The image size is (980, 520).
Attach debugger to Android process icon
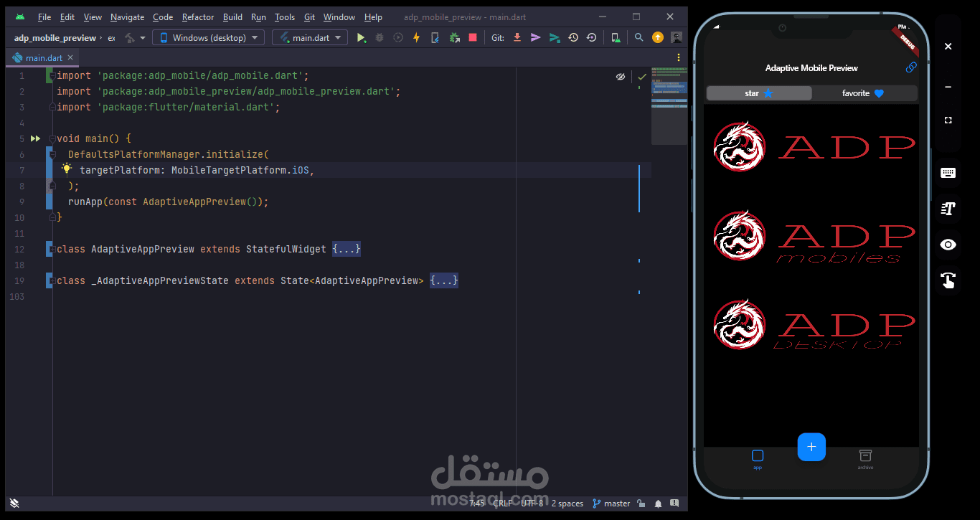pyautogui.click(x=453, y=37)
